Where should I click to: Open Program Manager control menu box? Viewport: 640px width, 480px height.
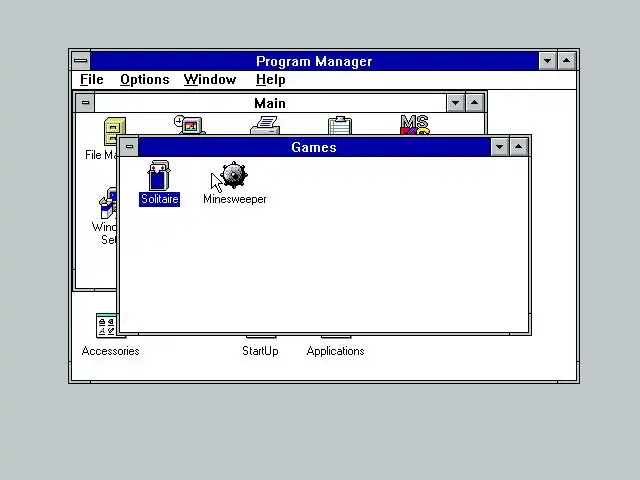(x=81, y=61)
